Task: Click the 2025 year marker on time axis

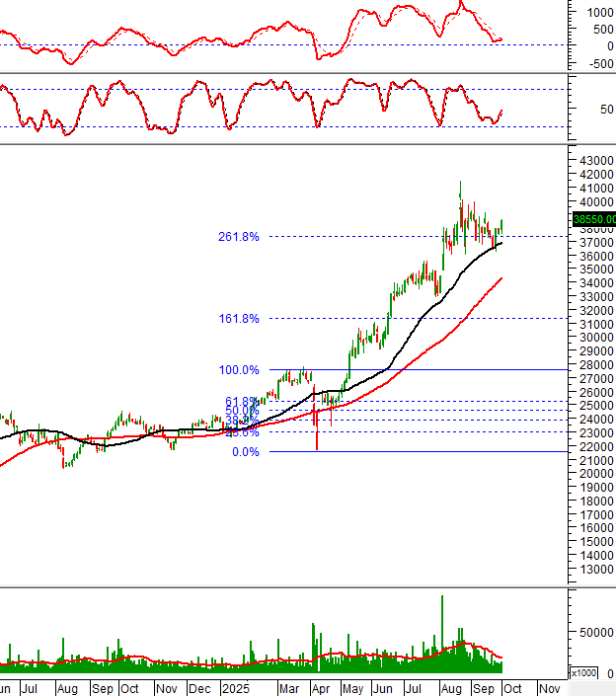Action: [235, 687]
